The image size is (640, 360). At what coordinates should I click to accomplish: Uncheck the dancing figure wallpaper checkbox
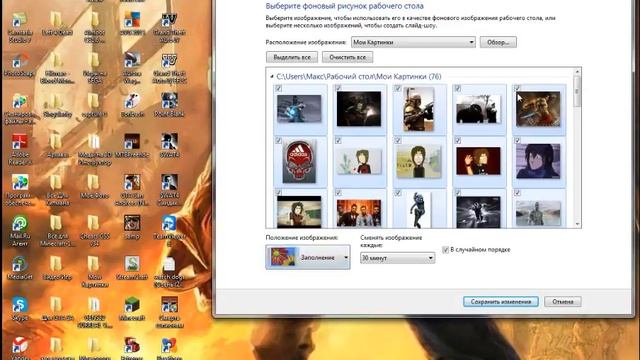tap(398, 193)
